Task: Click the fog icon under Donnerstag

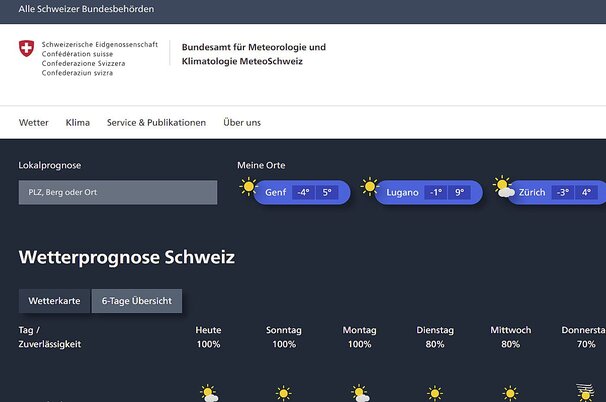Action: click(x=585, y=392)
